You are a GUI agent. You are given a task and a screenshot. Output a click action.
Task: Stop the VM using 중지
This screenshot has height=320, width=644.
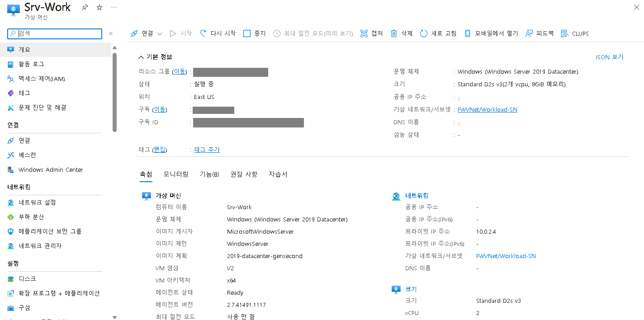tap(255, 33)
